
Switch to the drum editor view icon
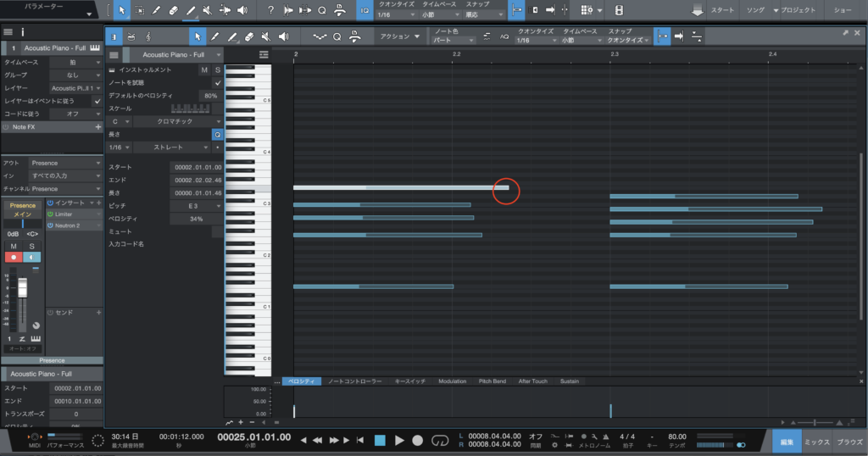[131, 37]
